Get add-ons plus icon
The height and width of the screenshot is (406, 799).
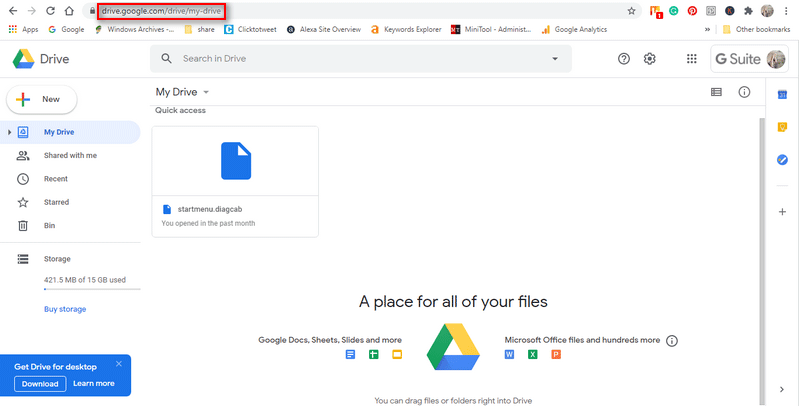(782, 212)
